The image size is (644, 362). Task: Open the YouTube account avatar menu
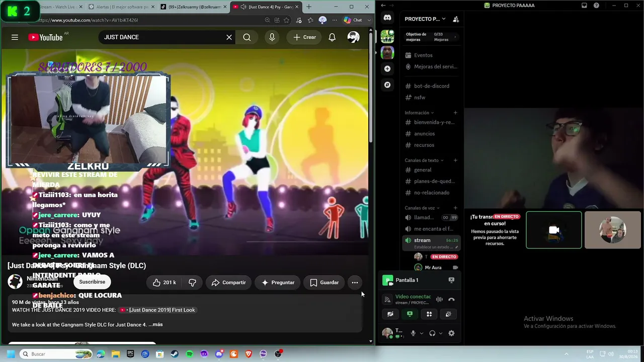click(354, 37)
